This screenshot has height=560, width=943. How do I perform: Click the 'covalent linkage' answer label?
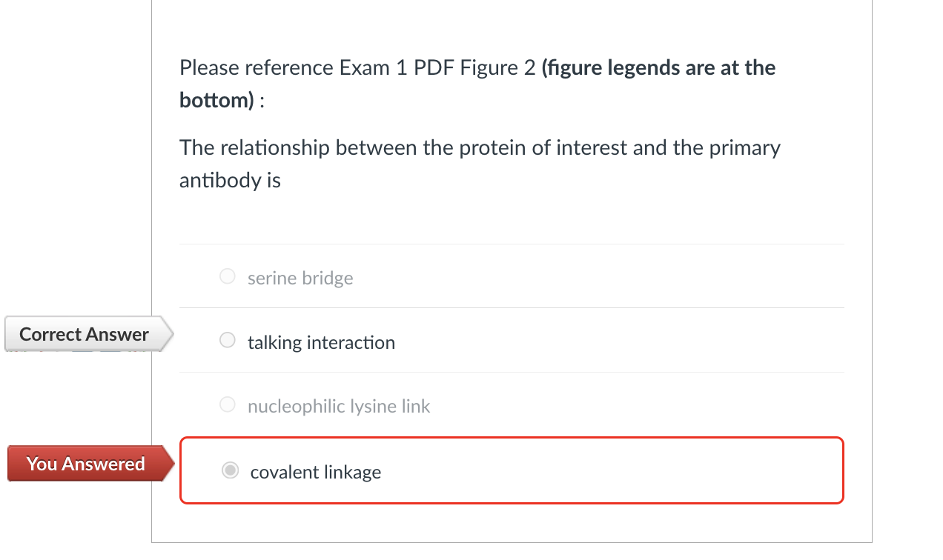[x=316, y=472]
